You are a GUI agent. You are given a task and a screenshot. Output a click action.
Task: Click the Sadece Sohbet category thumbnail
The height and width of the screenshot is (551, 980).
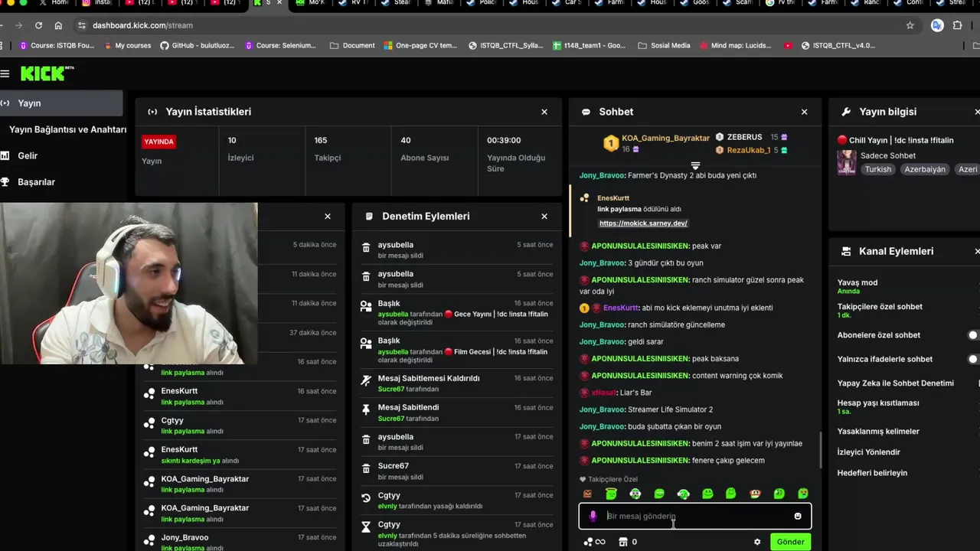pyautogui.click(x=846, y=162)
